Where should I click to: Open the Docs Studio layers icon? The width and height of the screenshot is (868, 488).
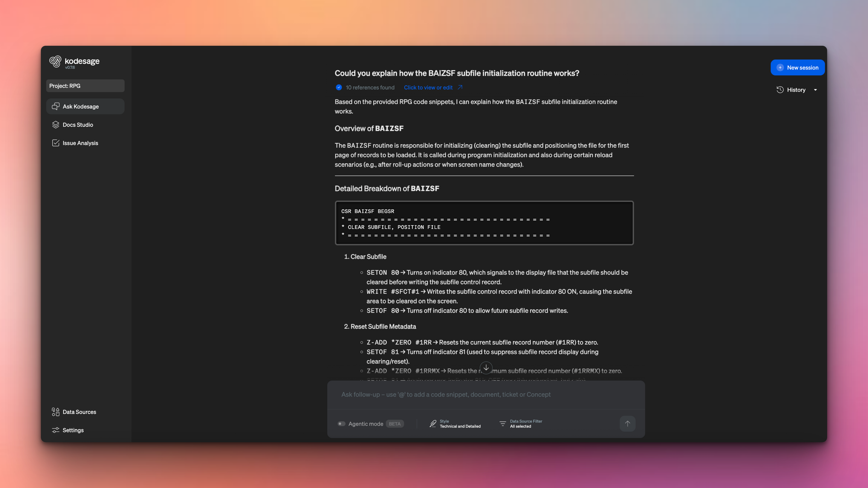(x=56, y=125)
